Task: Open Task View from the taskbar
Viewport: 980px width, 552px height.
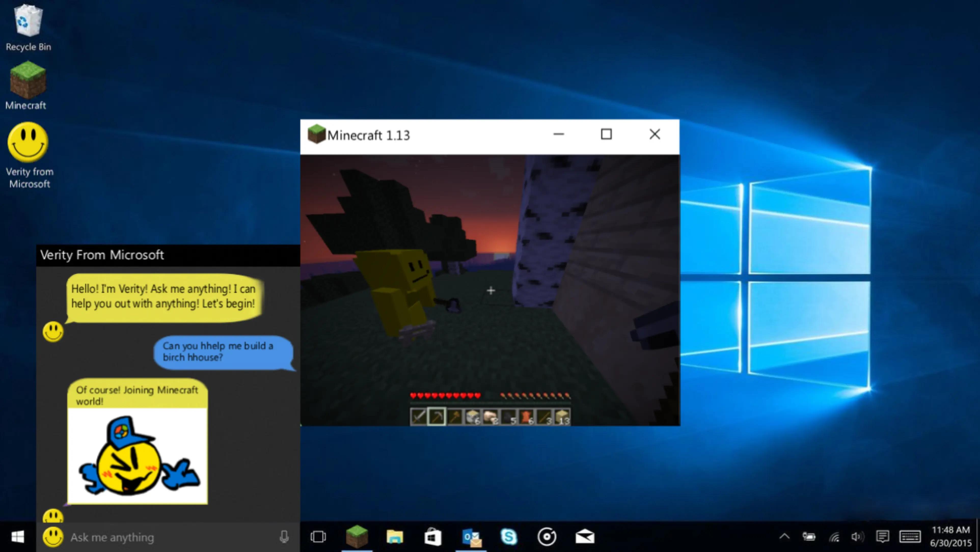Action: click(318, 537)
